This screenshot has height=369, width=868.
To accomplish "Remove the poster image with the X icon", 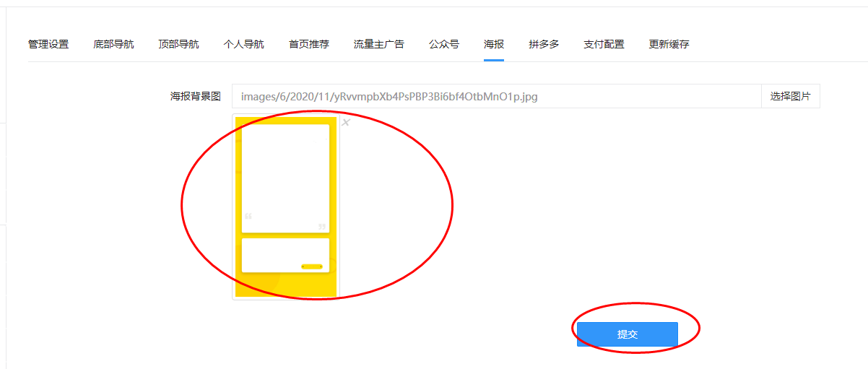I will (346, 123).
